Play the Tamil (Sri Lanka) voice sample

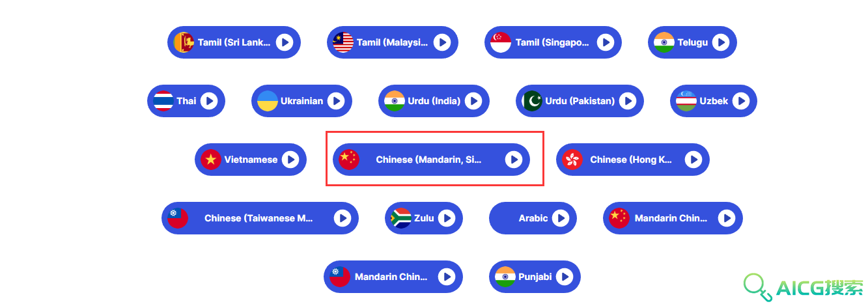284,42
